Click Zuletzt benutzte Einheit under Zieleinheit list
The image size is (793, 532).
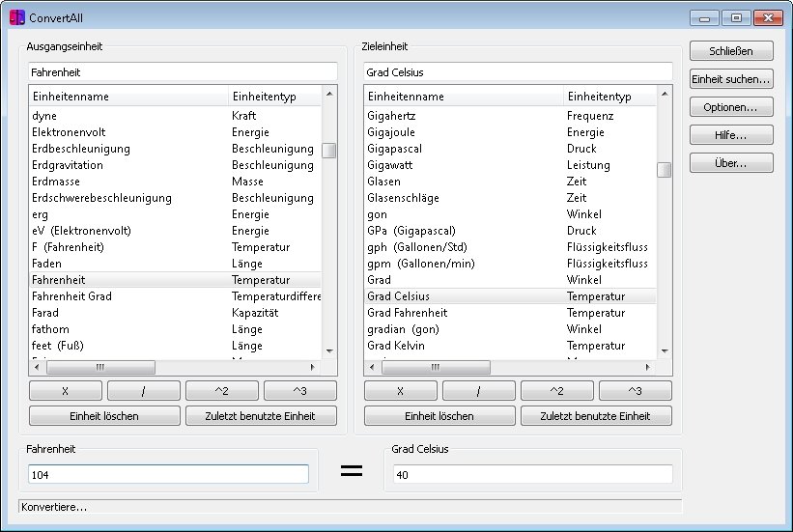tap(596, 416)
